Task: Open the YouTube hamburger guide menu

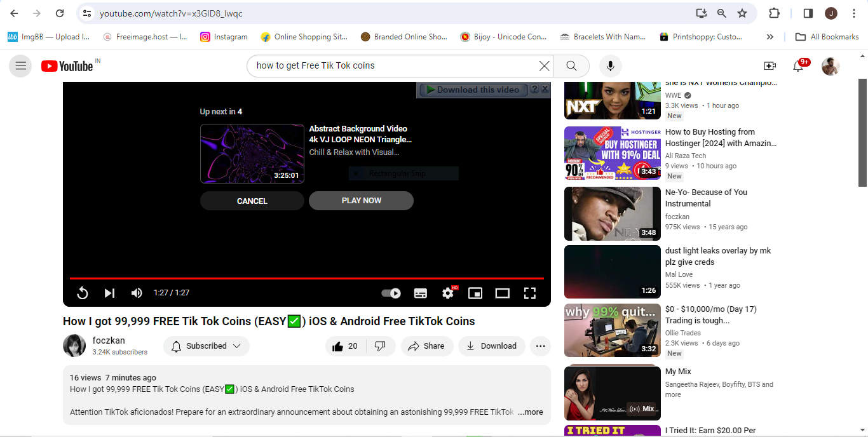Action: point(20,65)
